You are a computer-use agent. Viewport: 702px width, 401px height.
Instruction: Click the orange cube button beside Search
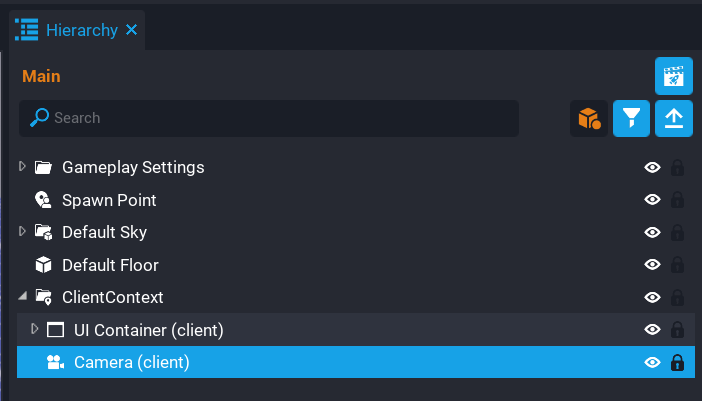coord(589,119)
